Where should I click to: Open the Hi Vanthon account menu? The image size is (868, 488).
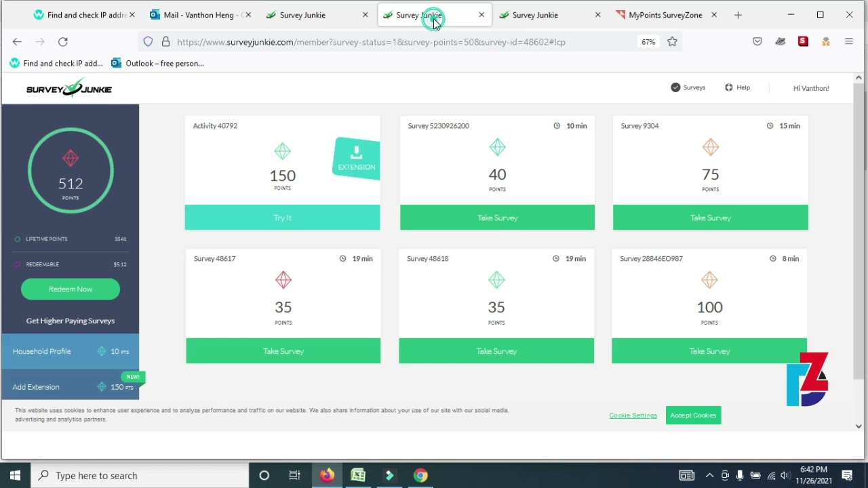click(811, 88)
